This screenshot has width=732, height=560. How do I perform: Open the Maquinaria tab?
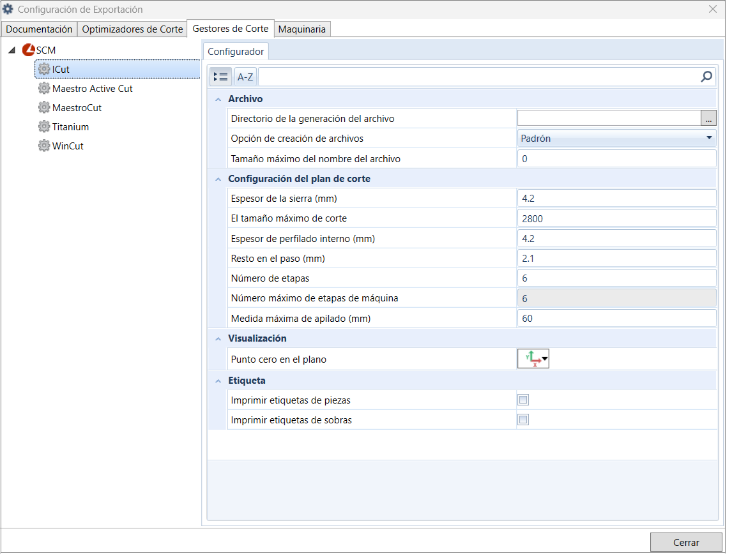302,29
